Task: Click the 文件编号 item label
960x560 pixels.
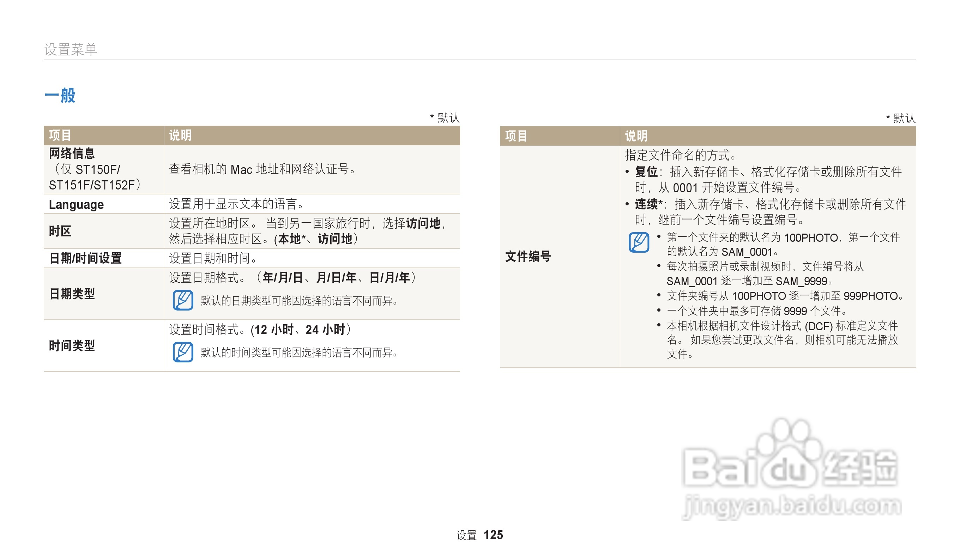Action: pyautogui.click(x=528, y=257)
